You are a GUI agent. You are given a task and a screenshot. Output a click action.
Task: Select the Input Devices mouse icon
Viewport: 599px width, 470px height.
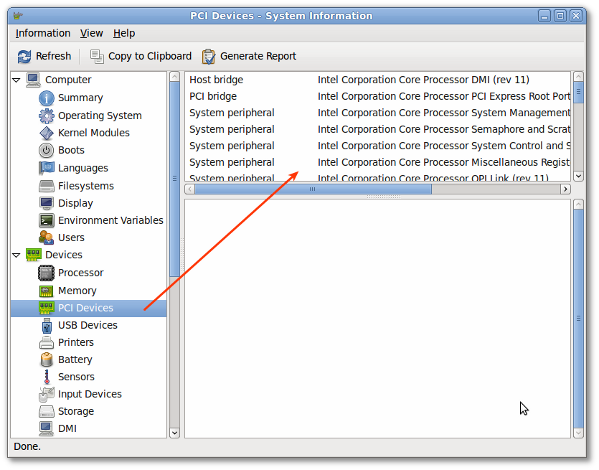click(46, 394)
